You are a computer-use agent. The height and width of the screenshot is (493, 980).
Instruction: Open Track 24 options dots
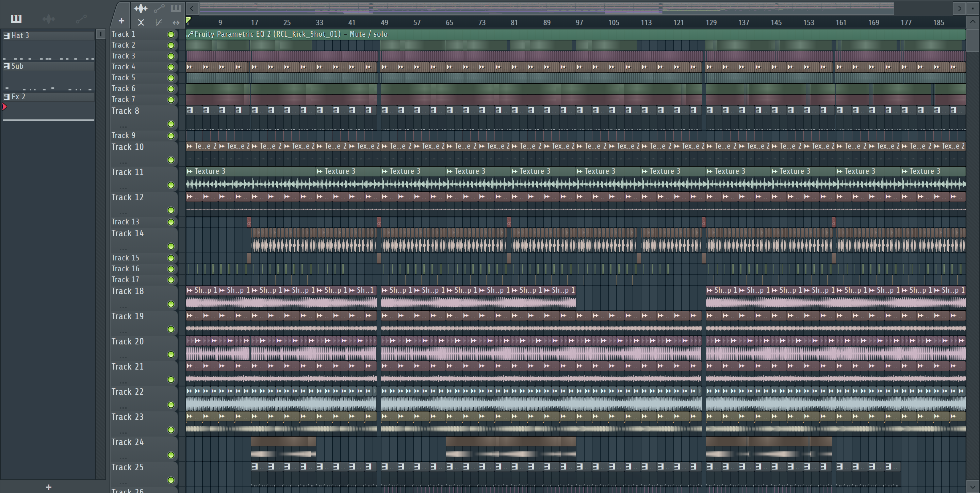(123, 458)
